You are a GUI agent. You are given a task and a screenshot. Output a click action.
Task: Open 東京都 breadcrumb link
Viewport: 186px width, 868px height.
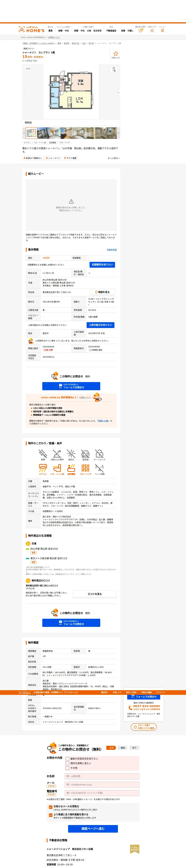pyautogui.click(x=66, y=43)
